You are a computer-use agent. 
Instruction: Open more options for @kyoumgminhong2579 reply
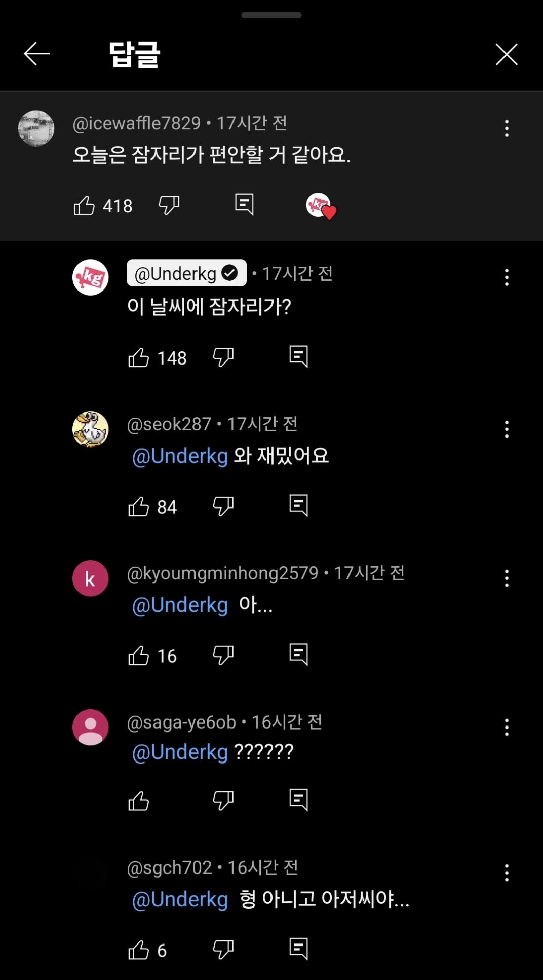coord(507,578)
